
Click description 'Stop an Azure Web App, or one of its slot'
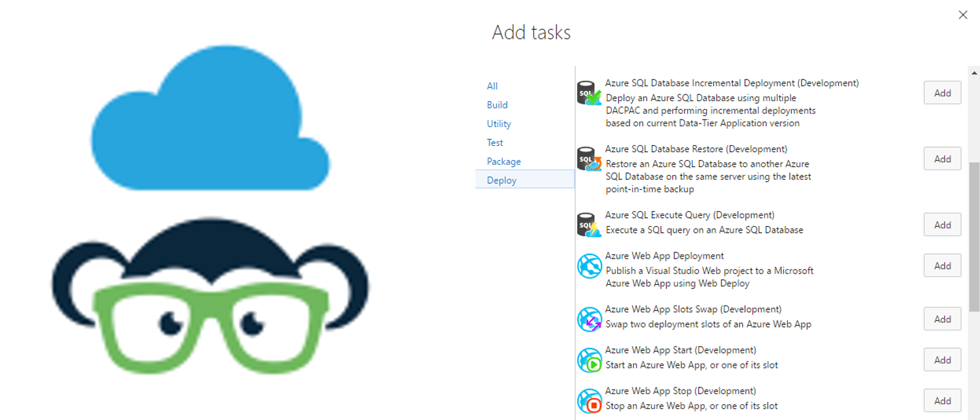(692, 406)
